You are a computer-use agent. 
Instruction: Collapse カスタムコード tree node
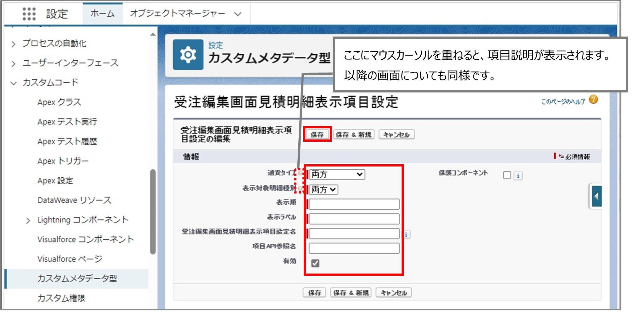[x=13, y=83]
